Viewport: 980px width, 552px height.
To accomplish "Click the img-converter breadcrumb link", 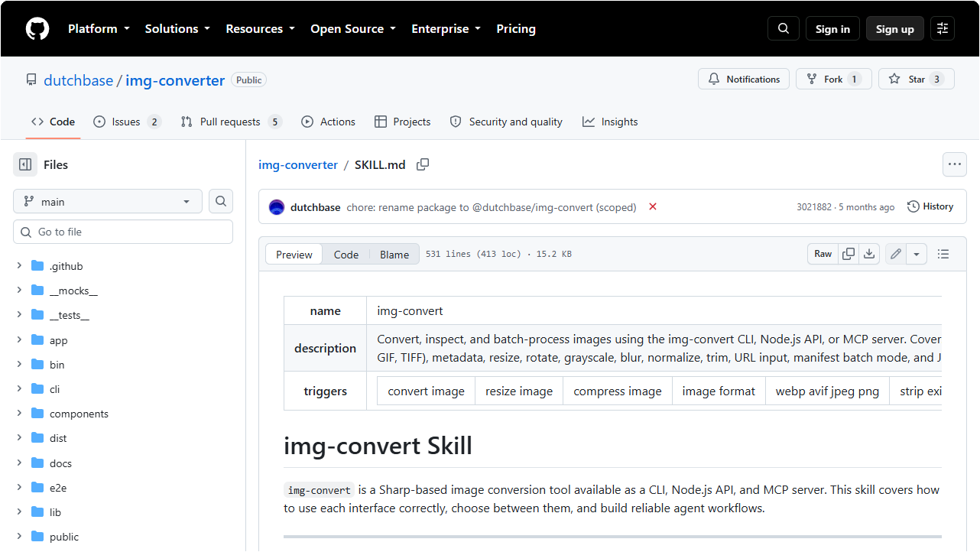I will pyautogui.click(x=298, y=164).
